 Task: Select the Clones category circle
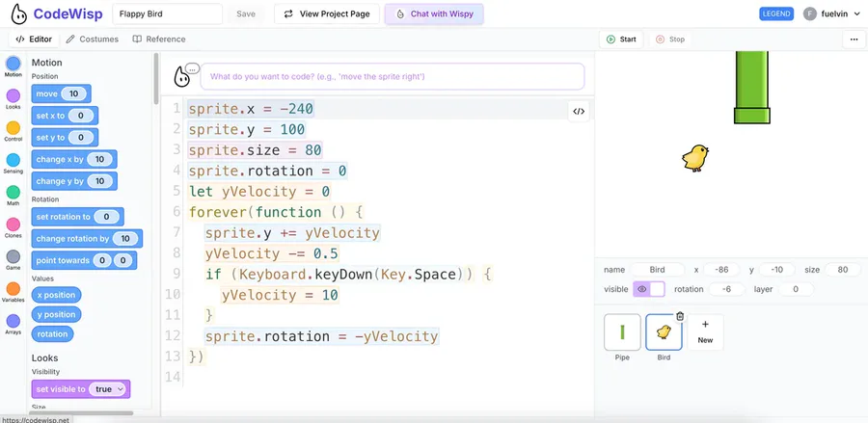point(14,225)
